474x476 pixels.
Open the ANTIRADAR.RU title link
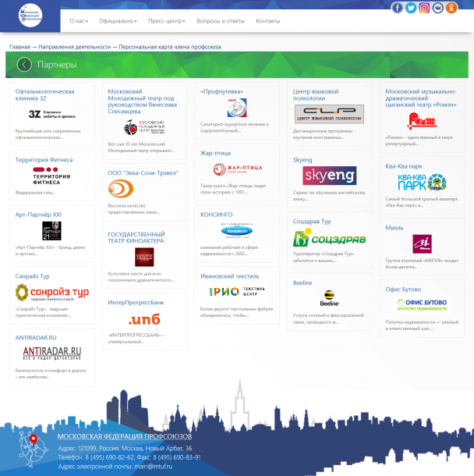pyautogui.click(x=36, y=338)
